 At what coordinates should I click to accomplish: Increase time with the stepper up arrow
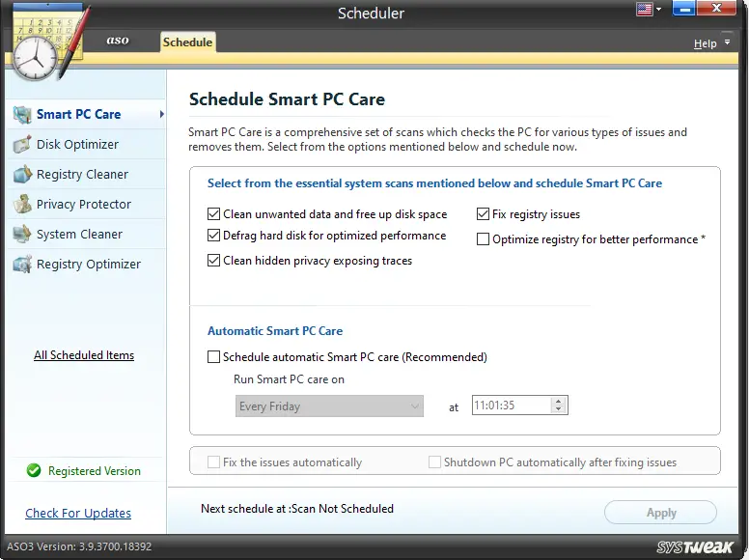click(x=559, y=401)
